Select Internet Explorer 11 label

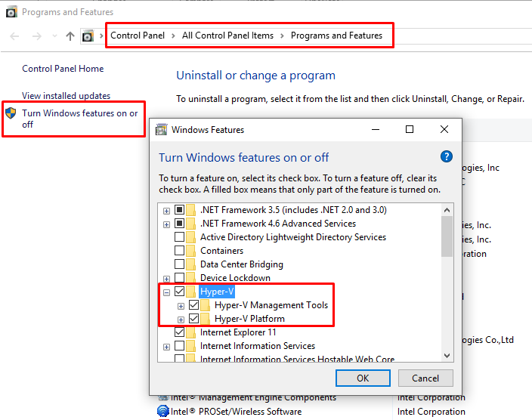coord(238,332)
